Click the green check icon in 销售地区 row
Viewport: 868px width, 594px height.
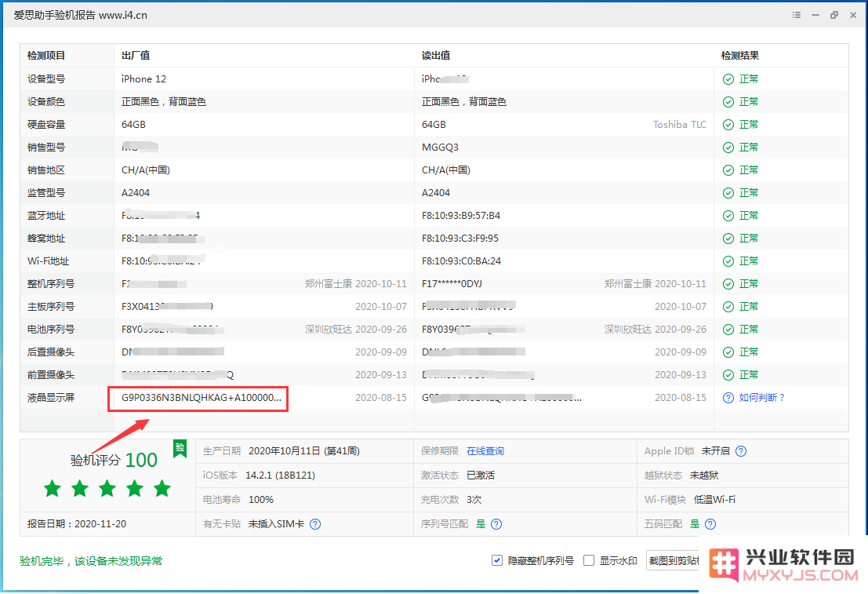[x=728, y=170]
